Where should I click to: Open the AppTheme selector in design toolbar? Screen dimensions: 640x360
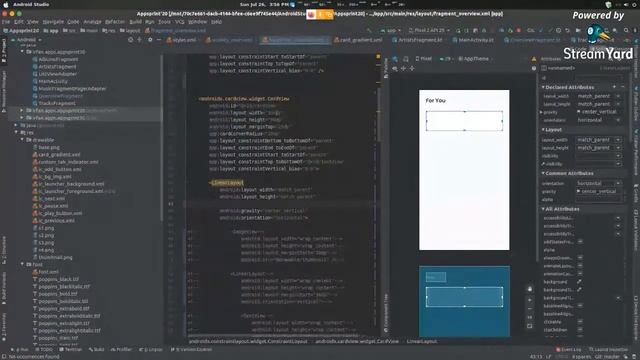pyautogui.click(x=475, y=59)
